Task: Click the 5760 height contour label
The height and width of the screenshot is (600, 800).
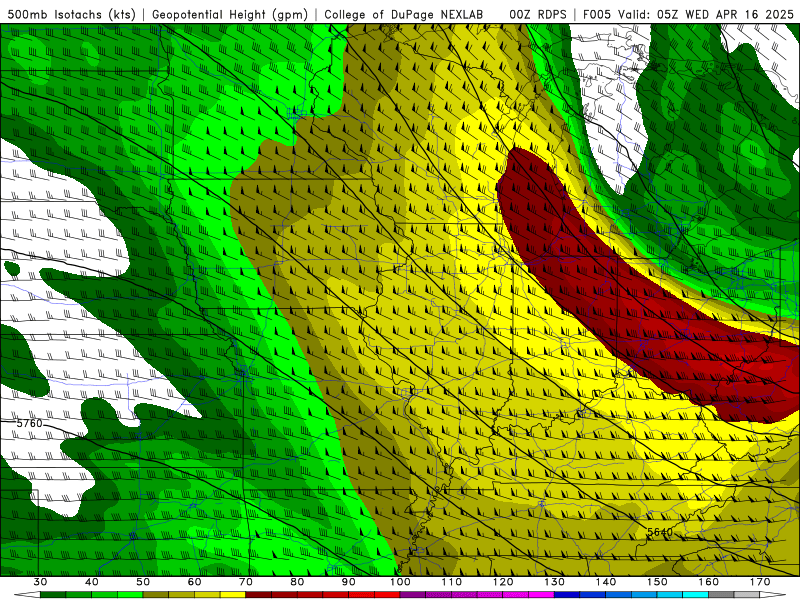Action: coord(29,423)
